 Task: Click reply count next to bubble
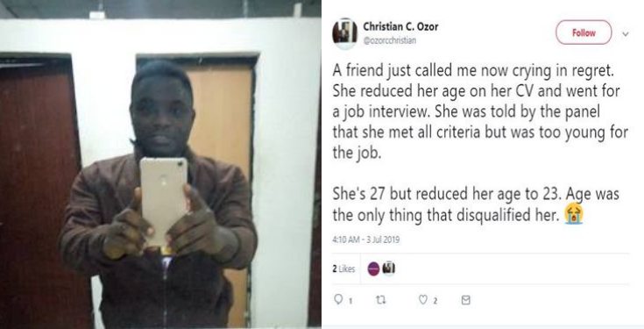(x=350, y=301)
